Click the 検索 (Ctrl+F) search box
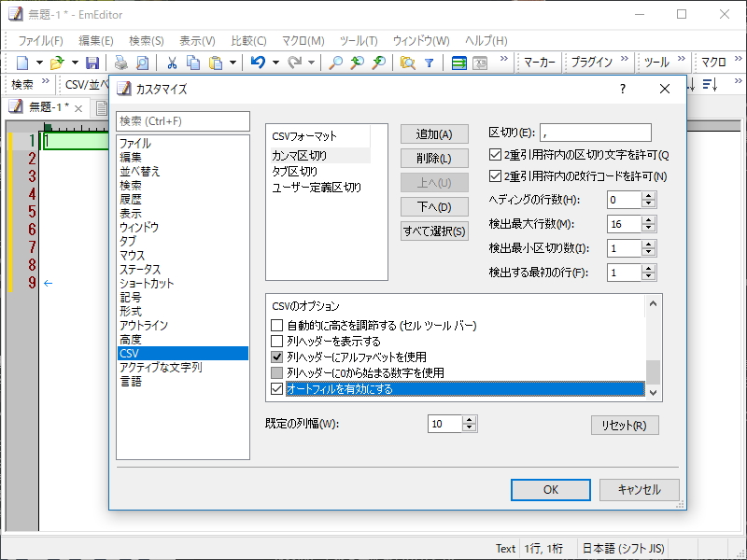Image resolution: width=747 pixels, height=560 pixels. coord(183,121)
